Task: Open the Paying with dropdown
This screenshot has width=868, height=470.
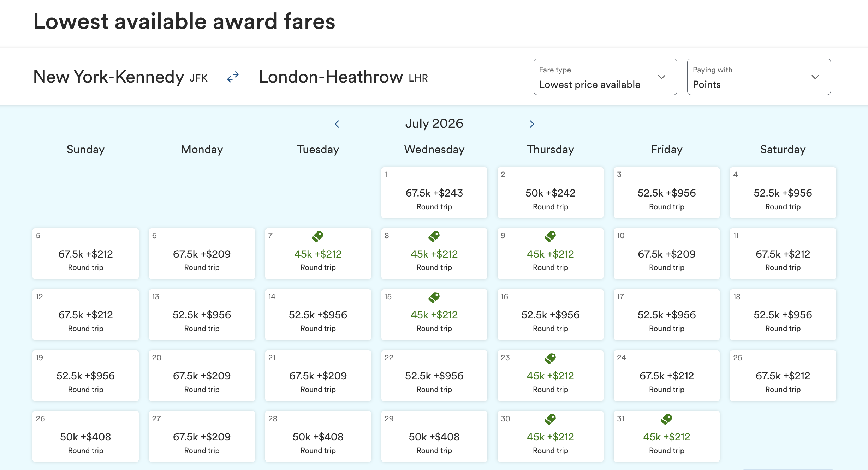Action: pyautogui.click(x=759, y=77)
